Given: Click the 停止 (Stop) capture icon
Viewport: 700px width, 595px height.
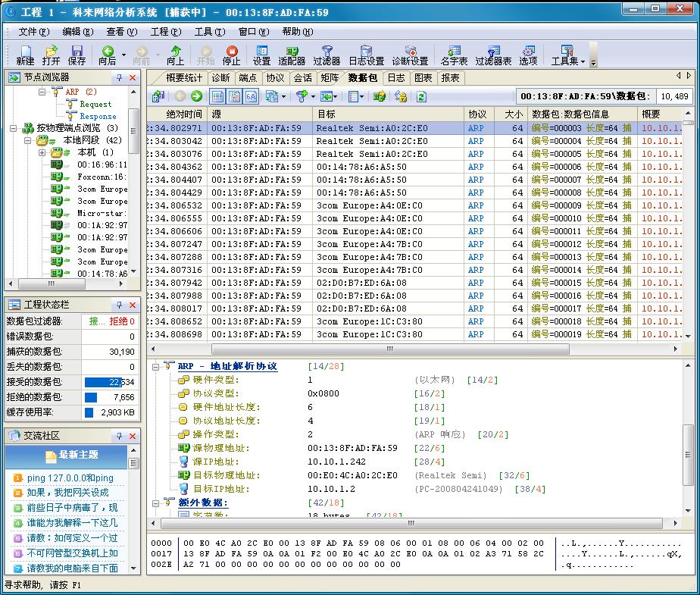Looking at the screenshot, I should point(232,55).
